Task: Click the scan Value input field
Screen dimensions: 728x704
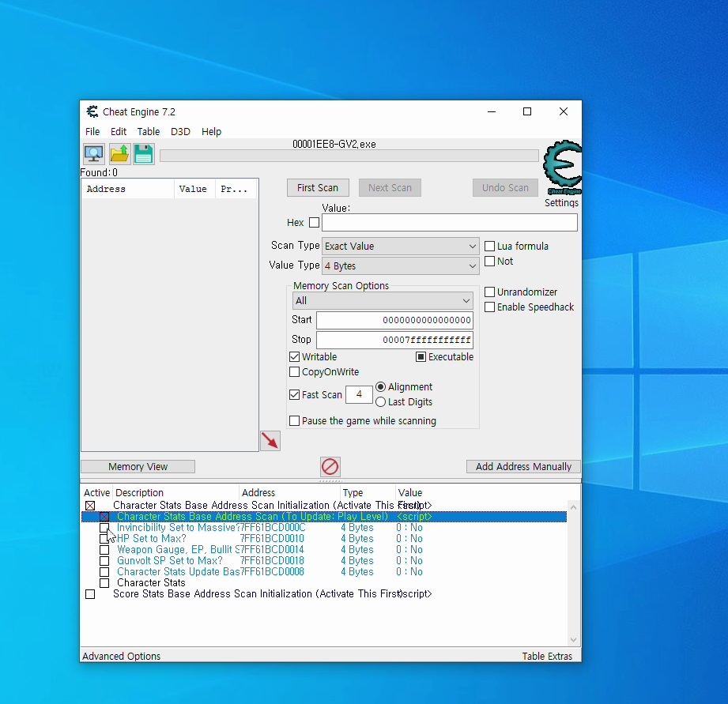Action: point(450,223)
